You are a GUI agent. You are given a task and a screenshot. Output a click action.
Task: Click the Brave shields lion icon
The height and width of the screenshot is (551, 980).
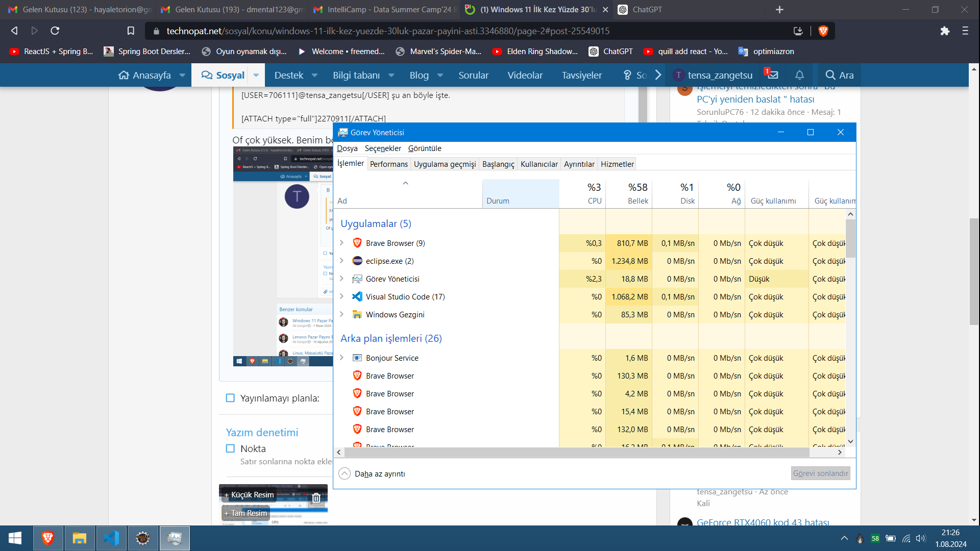823,31
